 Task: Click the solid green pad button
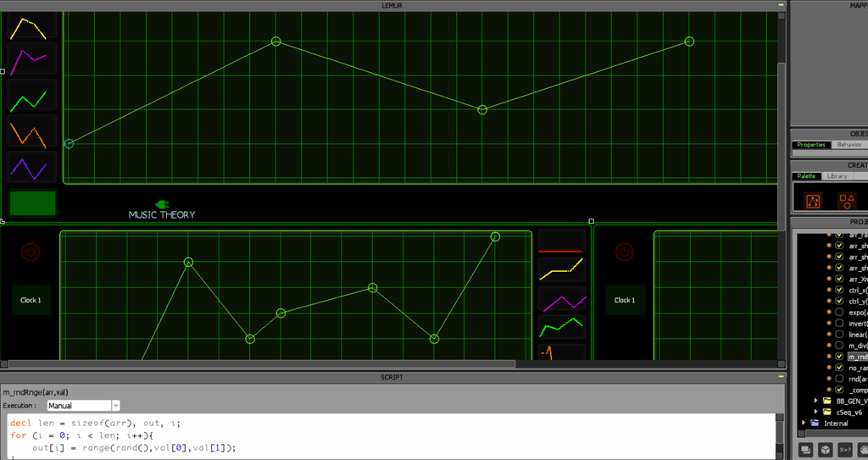tap(33, 203)
